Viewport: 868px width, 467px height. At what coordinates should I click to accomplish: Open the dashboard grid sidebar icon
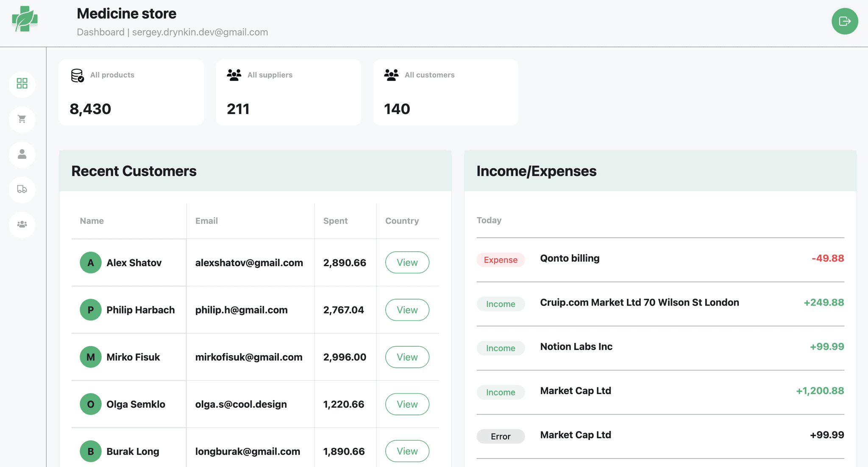click(22, 83)
